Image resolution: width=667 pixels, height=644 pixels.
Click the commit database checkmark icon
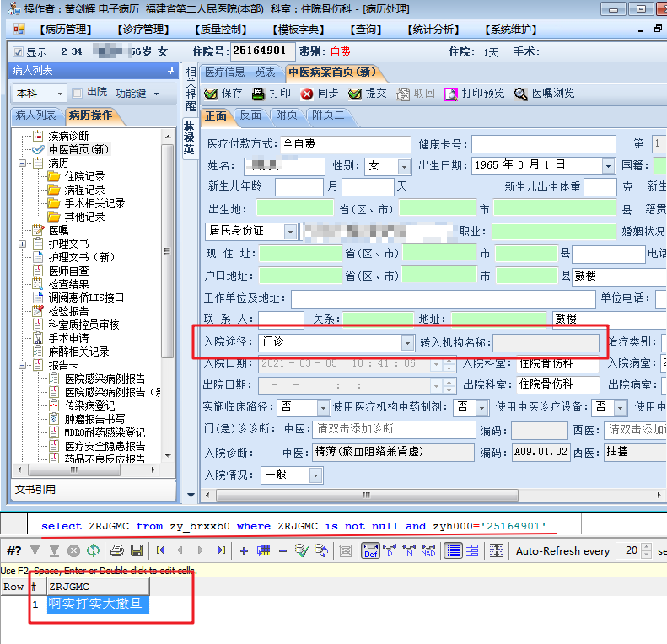tap(302, 550)
